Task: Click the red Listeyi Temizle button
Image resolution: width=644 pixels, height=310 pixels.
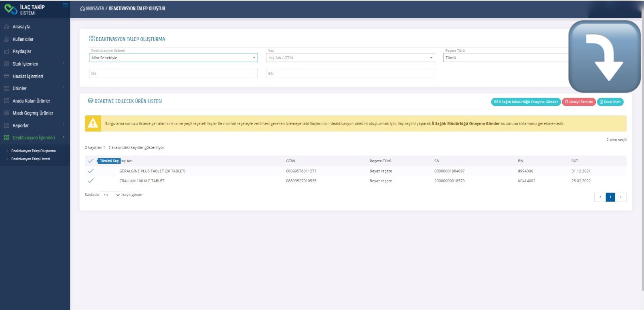Action: click(578, 102)
